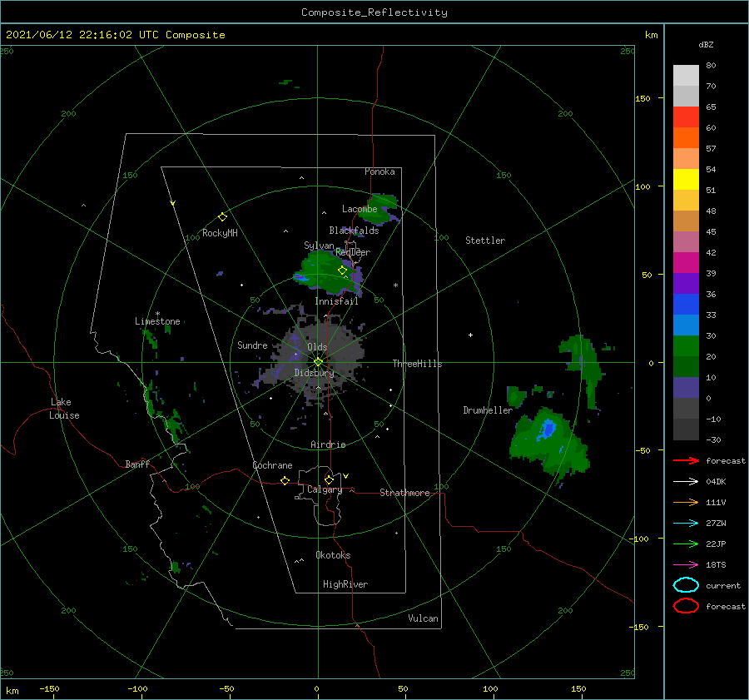The height and width of the screenshot is (700, 749).
Task: Click the white plus marker south of Stettler
Action: 470,335
